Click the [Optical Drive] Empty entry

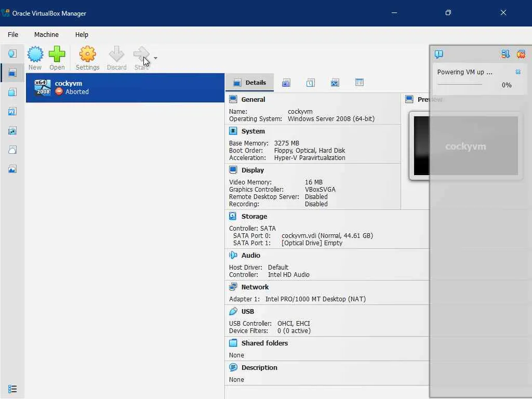click(x=312, y=243)
